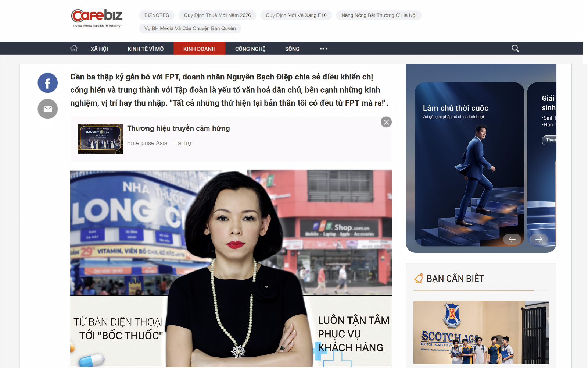Show previous slide in ad carousel
The image size is (588, 368).
tap(512, 239)
